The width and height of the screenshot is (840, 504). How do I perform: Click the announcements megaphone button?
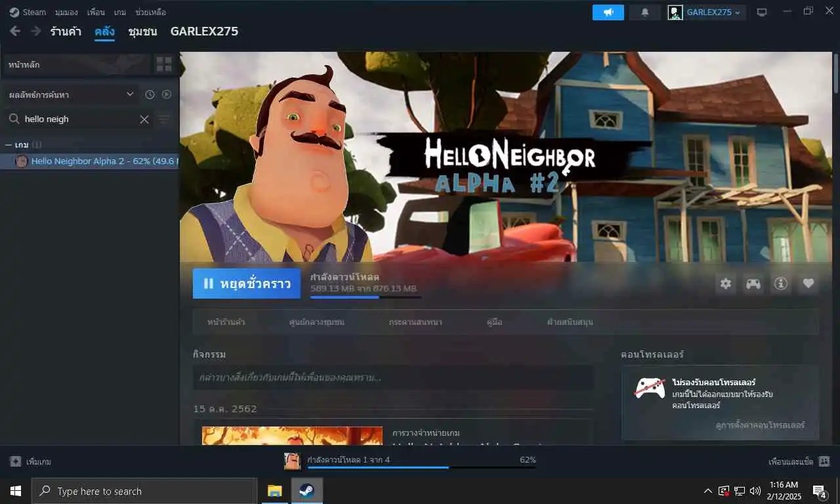pos(608,12)
